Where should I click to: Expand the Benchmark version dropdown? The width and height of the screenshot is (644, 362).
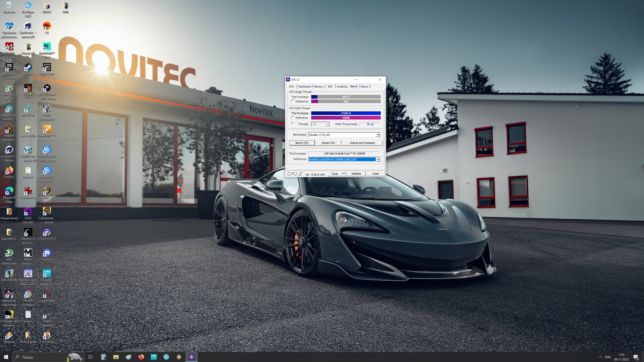click(378, 135)
